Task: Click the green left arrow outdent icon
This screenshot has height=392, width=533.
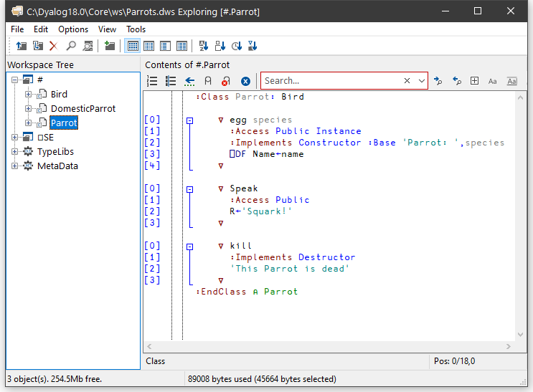Action: pos(189,81)
